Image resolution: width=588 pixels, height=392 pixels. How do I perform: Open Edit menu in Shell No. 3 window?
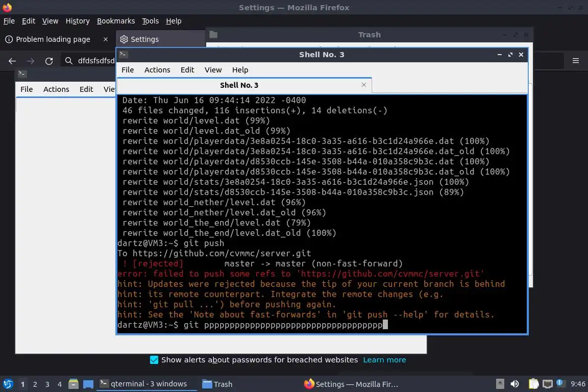tap(187, 70)
